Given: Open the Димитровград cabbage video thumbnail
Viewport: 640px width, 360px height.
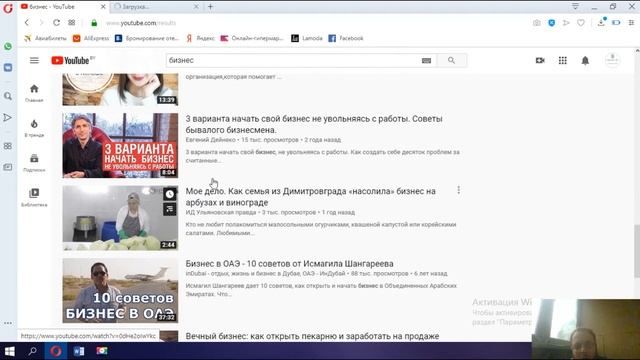Looking at the screenshot, I should 120,218.
